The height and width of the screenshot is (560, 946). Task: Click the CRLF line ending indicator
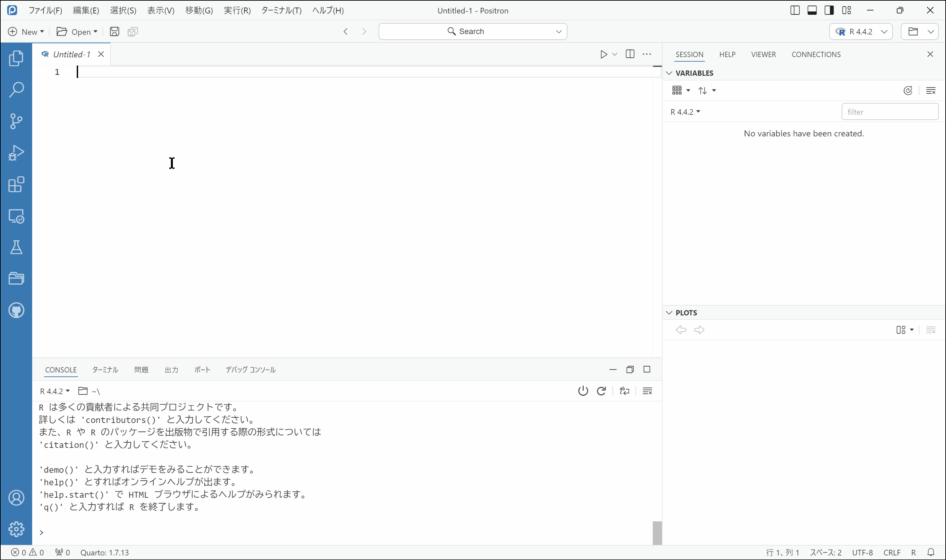pos(892,552)
